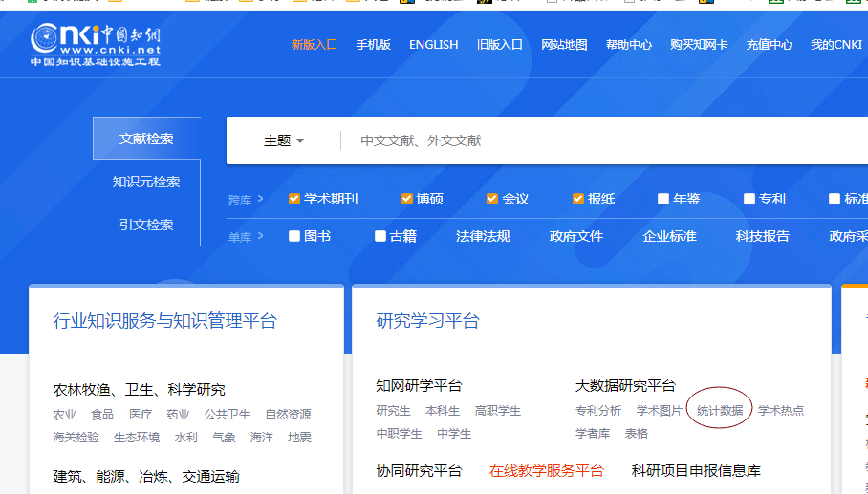868x494 pixels.
Task: Open the 我的CNKI link
Action: click(x=836, y=45)
